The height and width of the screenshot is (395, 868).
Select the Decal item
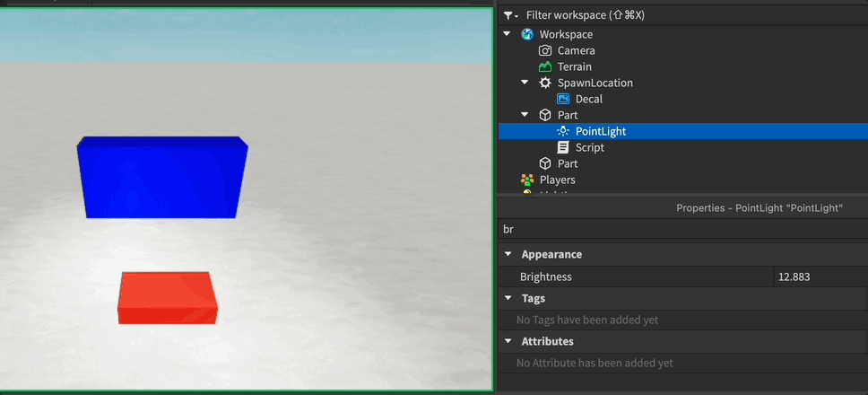pyautogui.click(x=683, y=99)
